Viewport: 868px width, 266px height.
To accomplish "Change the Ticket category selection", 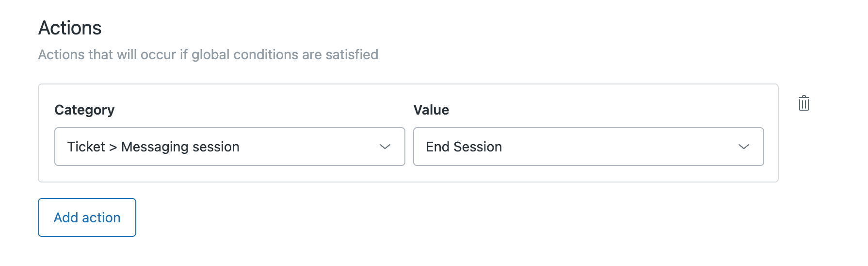I will (x=229, y=147).
